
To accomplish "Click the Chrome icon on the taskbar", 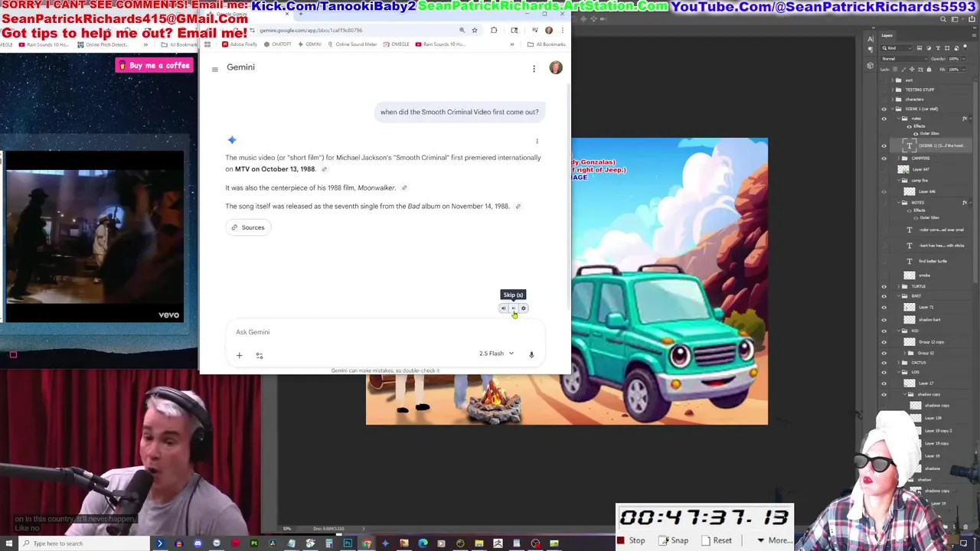I will [366, 543].
